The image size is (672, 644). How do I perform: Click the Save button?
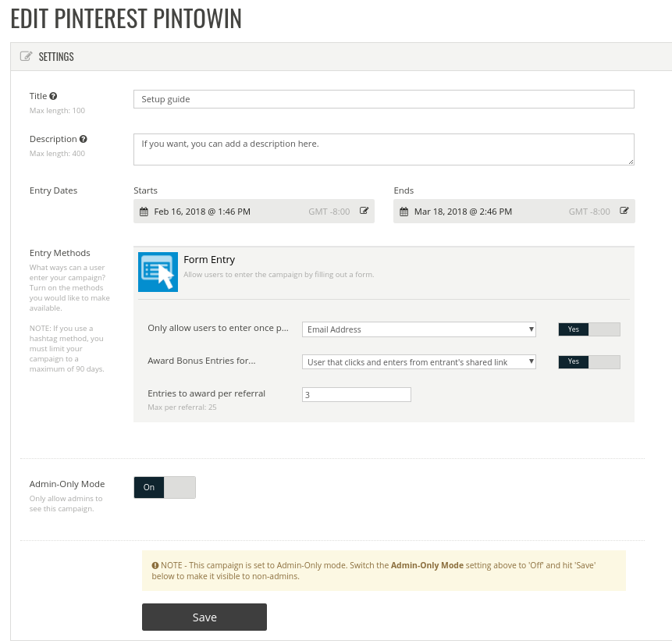pos(204,617)
